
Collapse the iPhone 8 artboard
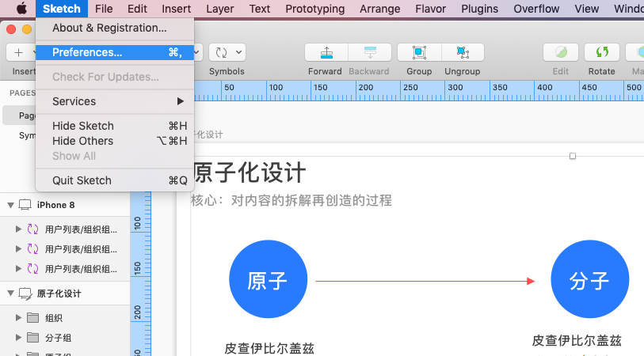tap(10, 205)
